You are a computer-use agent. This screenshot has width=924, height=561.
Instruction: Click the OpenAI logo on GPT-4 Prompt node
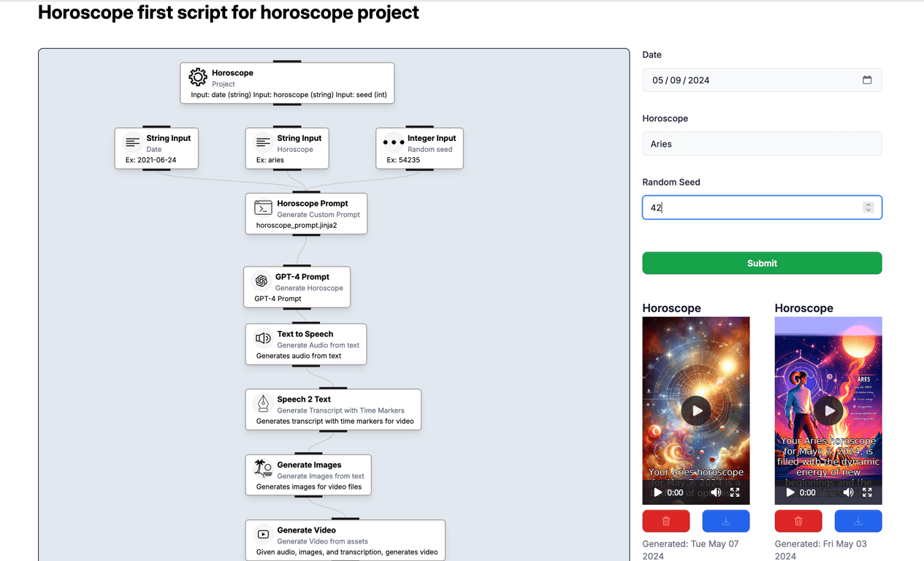(261, 281)
